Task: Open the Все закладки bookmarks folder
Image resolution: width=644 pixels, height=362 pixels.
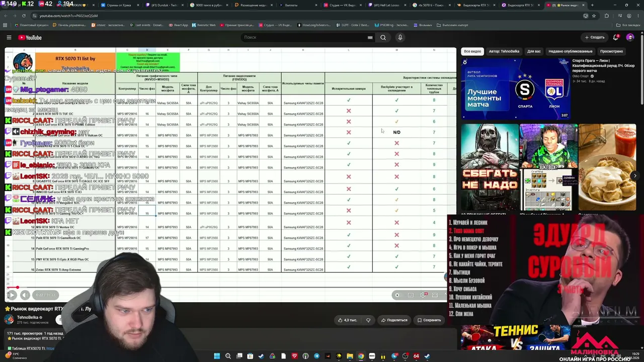Action: tap(628, 25)
